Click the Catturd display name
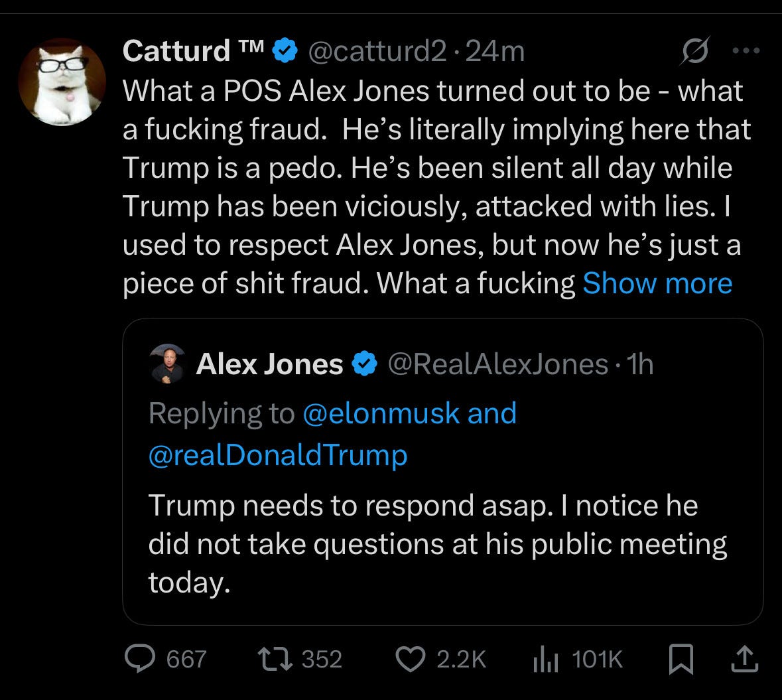The height and width of the screenshot is (700, 782). pyautogui.click(x=193, y=51)
